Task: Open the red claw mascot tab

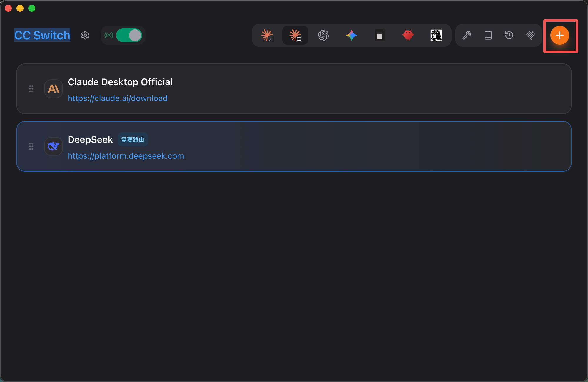Action: tap(408, 35)
